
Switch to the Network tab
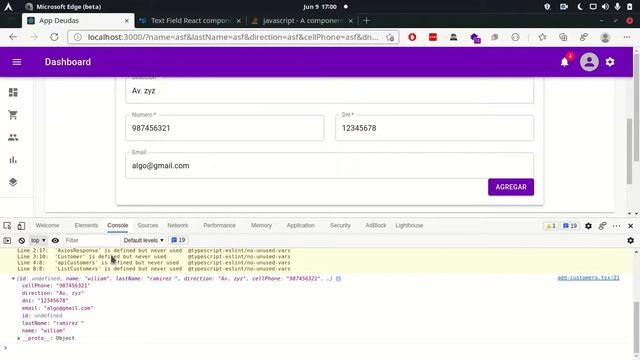178,225
